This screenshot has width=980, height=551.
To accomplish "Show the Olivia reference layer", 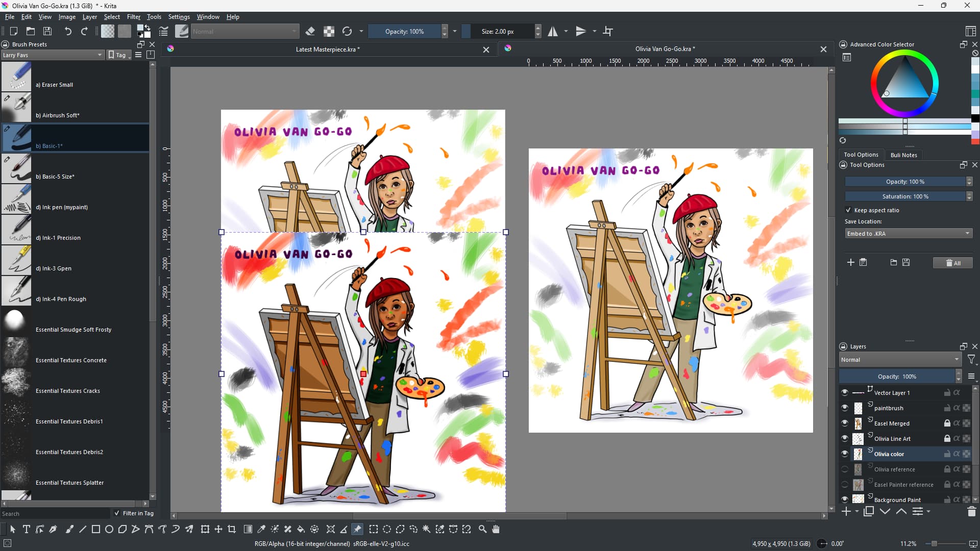I will coord(845,469).
